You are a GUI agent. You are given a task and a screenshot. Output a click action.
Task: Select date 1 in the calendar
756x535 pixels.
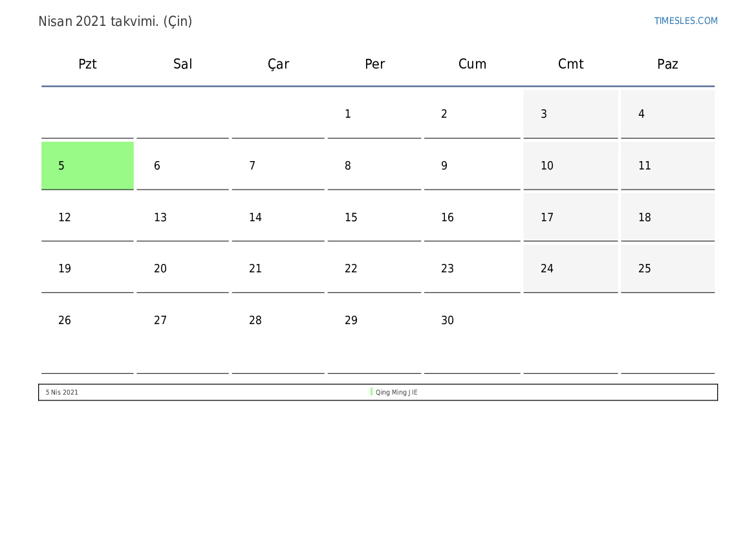click(x=348, y=114)
